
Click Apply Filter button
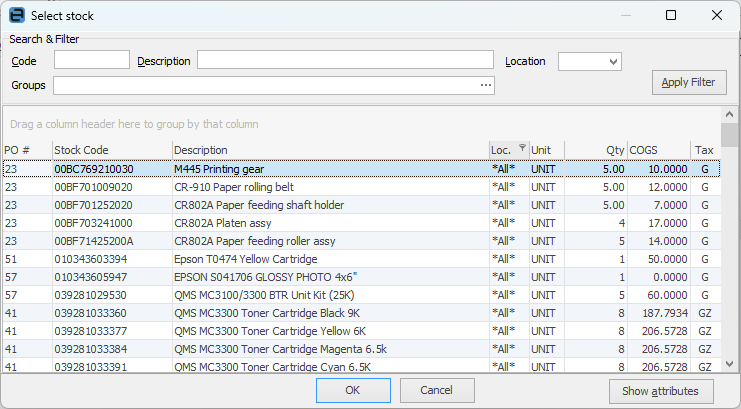click(x=688, y=82)
